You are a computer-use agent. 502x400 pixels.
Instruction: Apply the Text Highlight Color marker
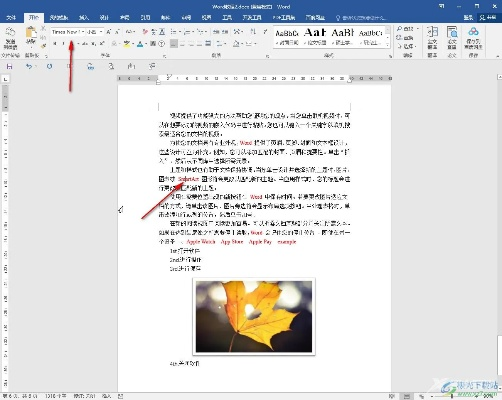pos(127,44)
